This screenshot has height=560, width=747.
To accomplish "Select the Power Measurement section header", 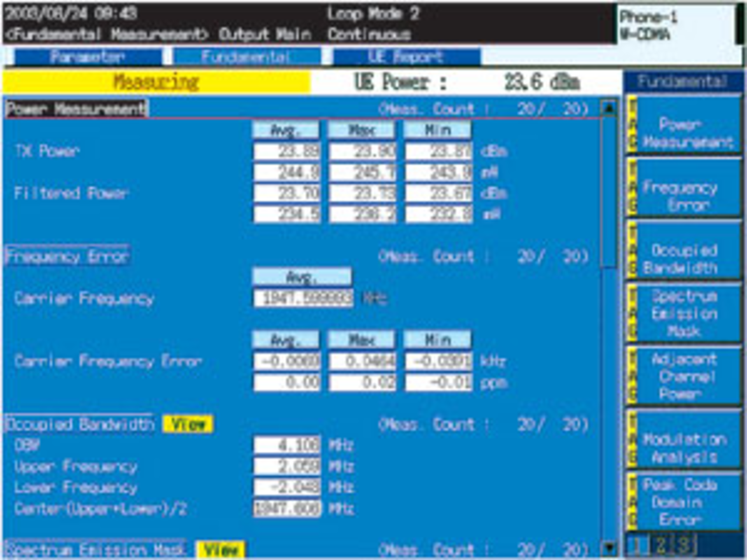I will click(x=76, y=109).
